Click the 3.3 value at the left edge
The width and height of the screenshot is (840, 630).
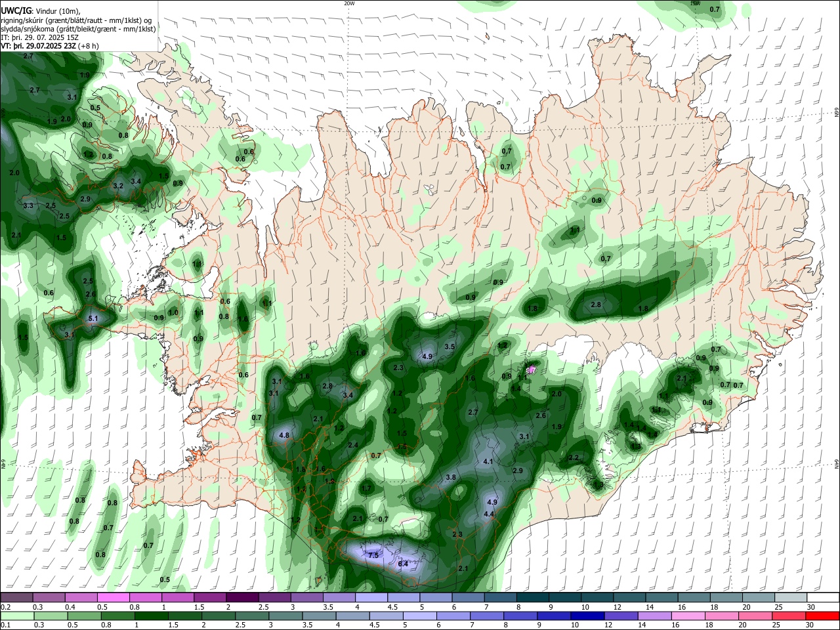28,205
